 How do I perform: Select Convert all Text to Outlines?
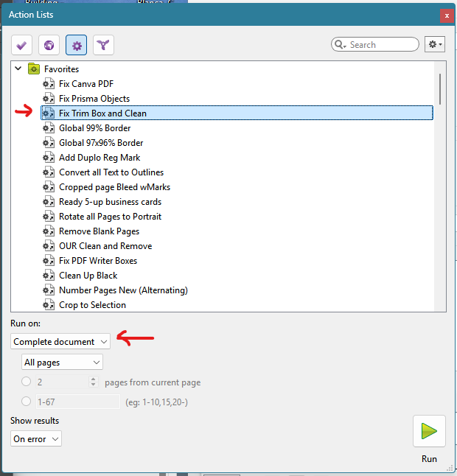click(x=111, y=172)
